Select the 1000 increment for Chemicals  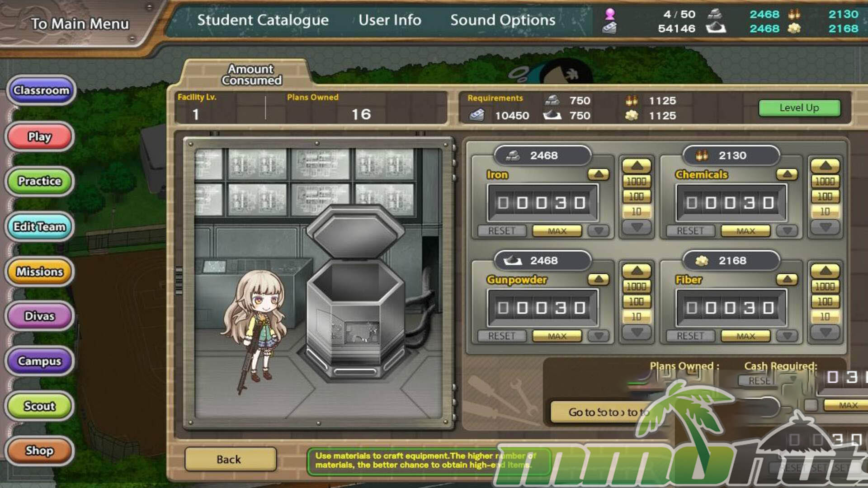coord(825,181)
